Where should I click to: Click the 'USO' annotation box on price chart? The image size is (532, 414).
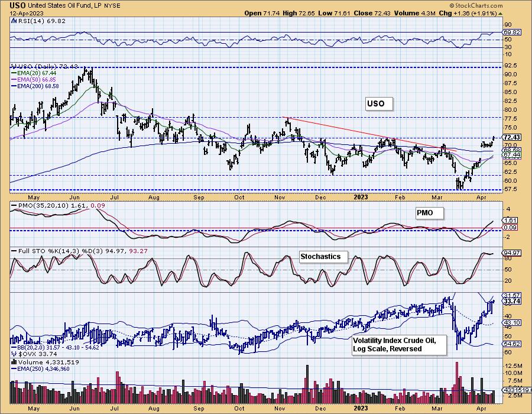[x=379, y=104]
